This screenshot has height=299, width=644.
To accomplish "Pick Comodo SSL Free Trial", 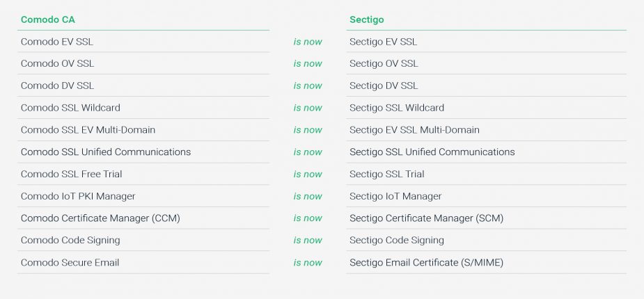I will (x=71, y=175).
